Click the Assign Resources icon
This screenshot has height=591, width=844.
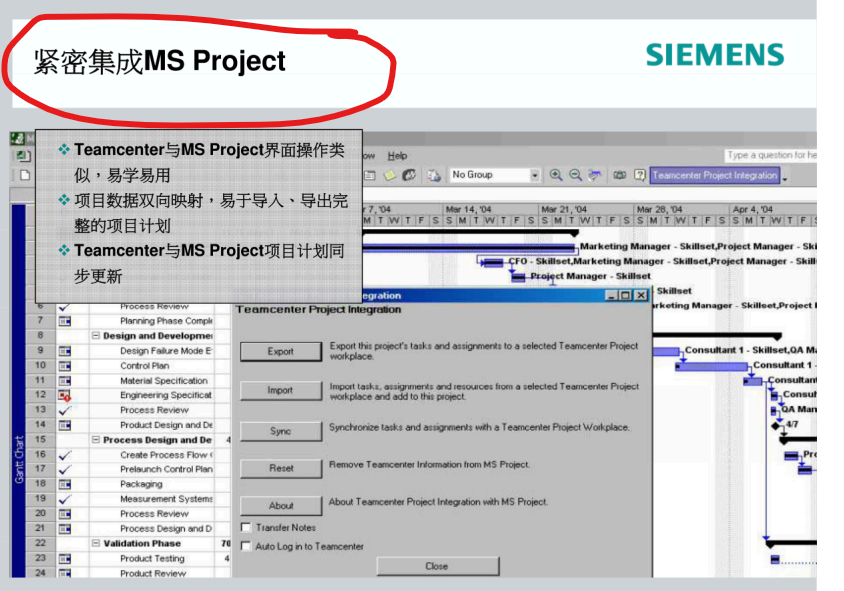point(410,175)
